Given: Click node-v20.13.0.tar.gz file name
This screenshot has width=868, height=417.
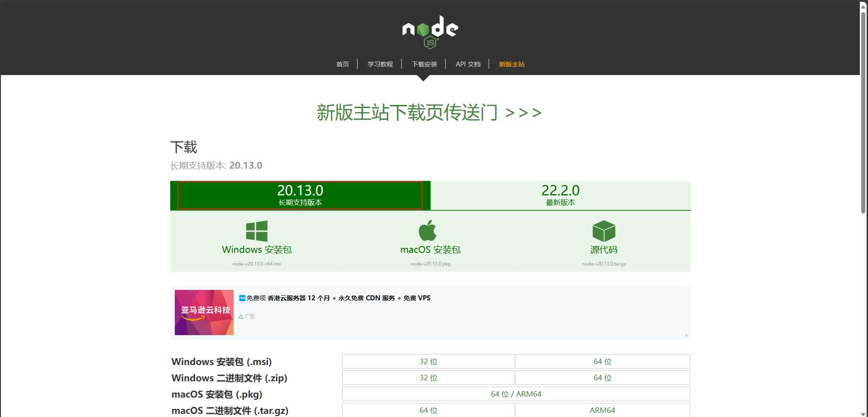Looking at the screenshot, I should tap(604, 264).
